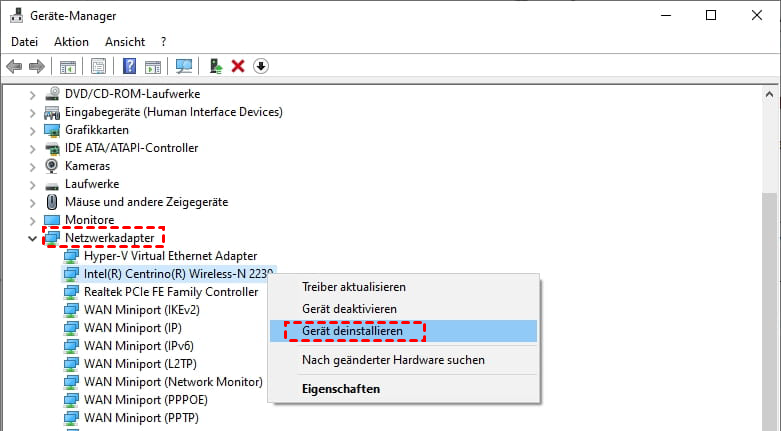Click the show/hide action pane toolbar icon
This screenshot has width=781, height=431.
153,66
